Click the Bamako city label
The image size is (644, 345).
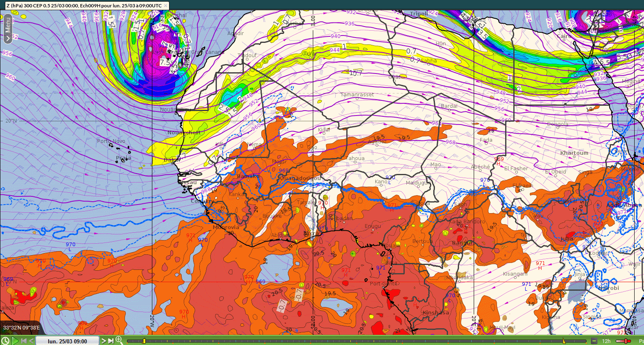248,176
